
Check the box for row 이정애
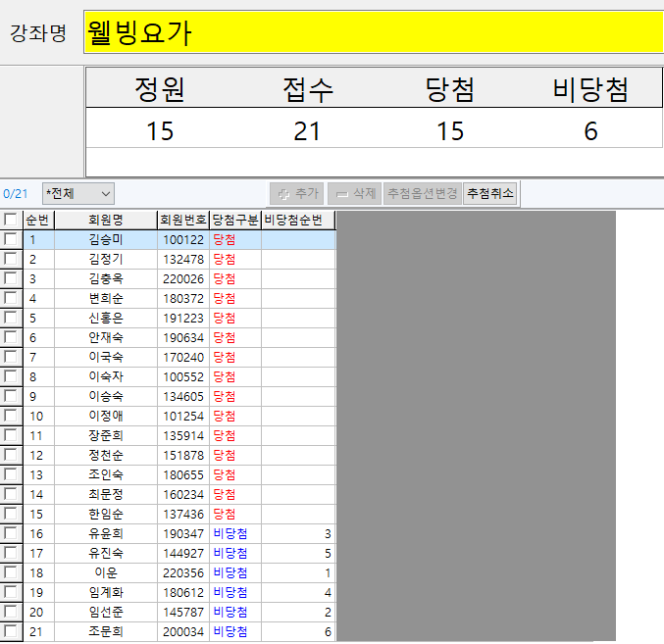point(10,416)
